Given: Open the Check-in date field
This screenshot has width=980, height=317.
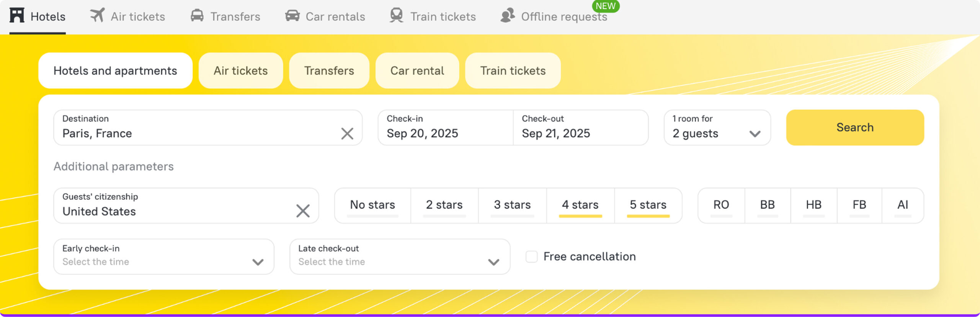Looking at the screenshot, I should pos(445,128).
